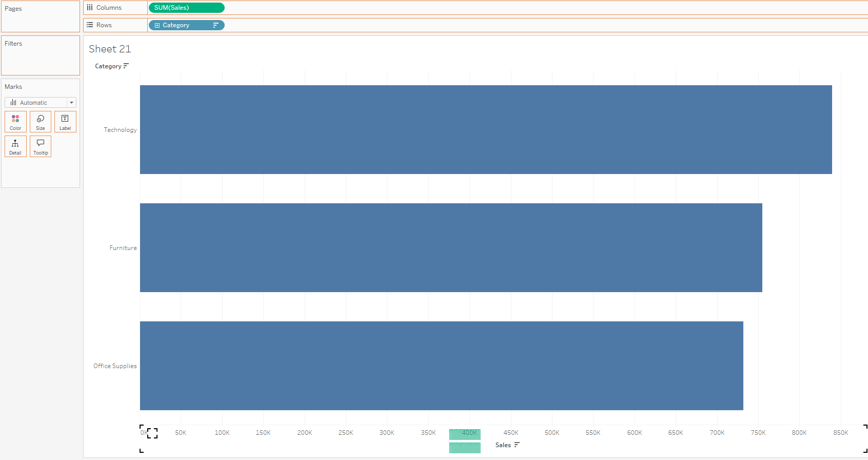The height and width of the screenshot is (460, 868).
Task: Click the SUM(Sales) pill on Columns
Action: click(x=186, y=8)
